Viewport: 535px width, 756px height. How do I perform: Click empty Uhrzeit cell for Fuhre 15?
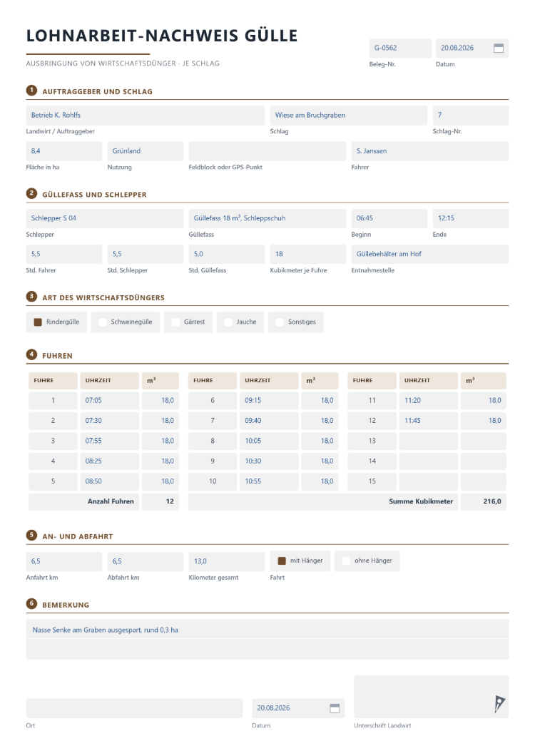[429, 481]
